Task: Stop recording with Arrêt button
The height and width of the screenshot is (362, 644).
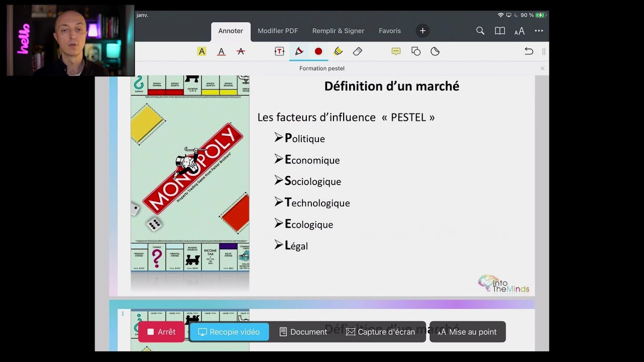Action: [161, 332]
